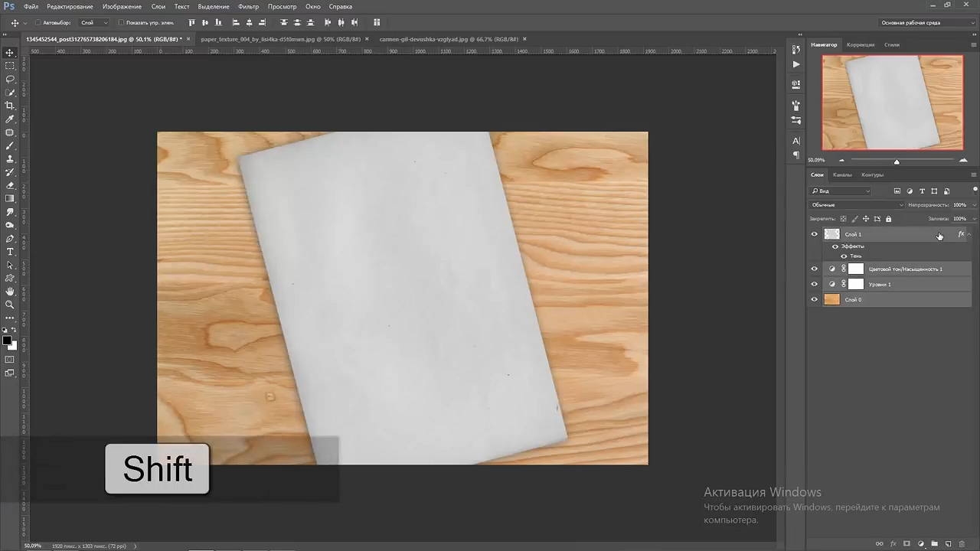Click the delete layer trash icon

click(x=962, y=544)
